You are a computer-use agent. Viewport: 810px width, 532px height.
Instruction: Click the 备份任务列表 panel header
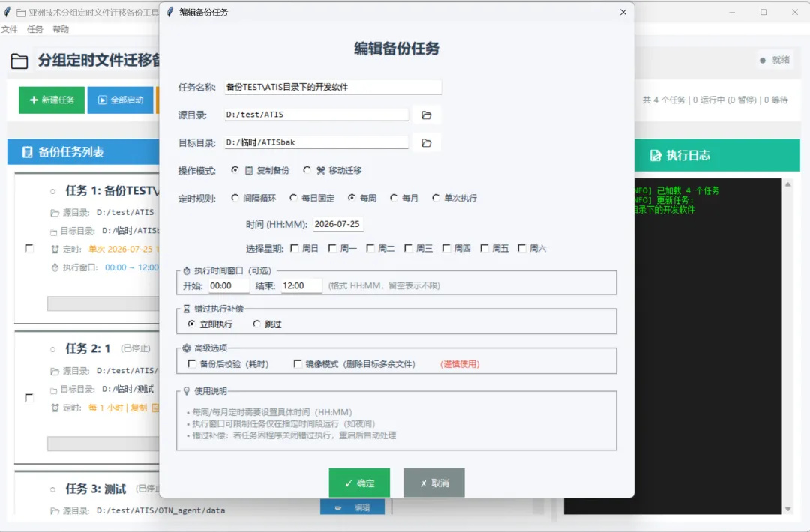click(84, 152)
